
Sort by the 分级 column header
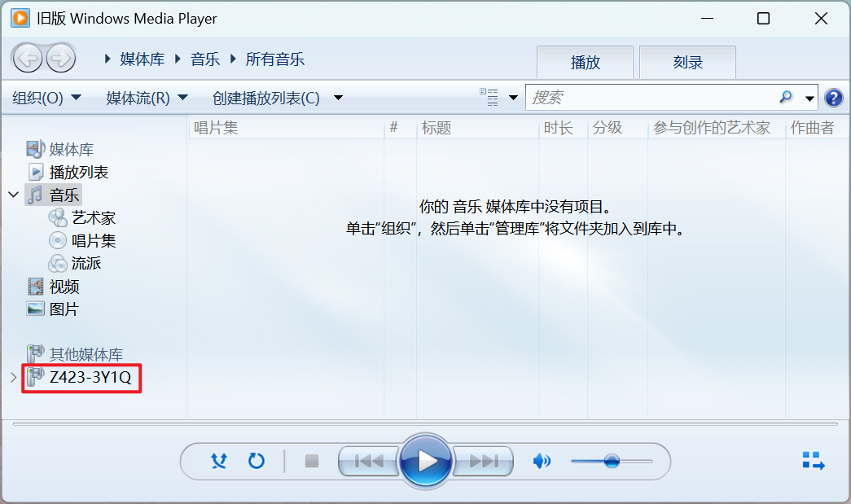click(x=617, y=128)
